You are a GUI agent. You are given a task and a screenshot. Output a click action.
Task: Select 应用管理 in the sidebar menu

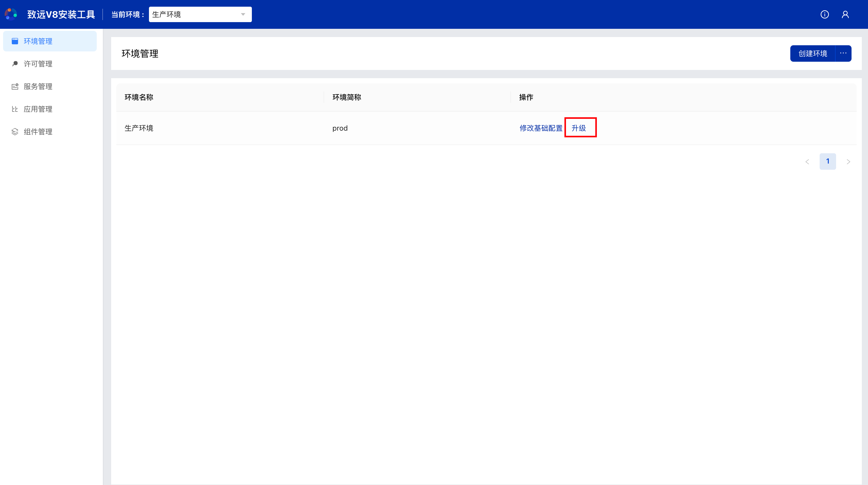click(50, 109)
